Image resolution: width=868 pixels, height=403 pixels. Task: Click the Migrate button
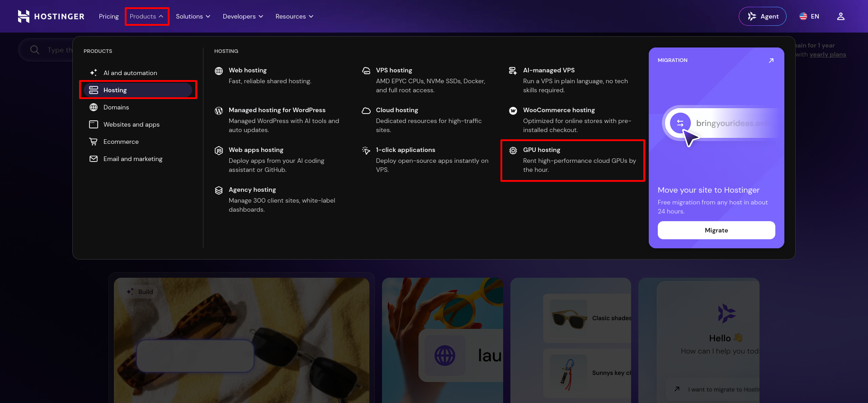[717, 230]
